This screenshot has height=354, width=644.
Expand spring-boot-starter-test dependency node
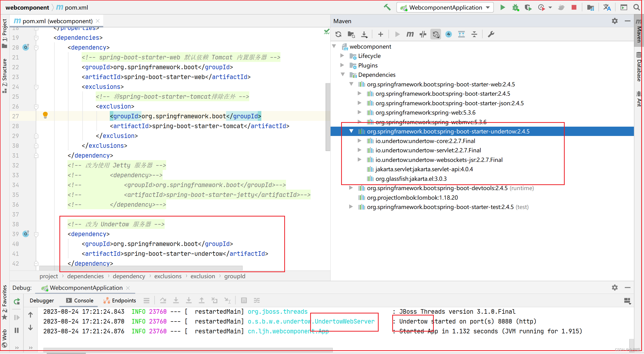tap(351, 207)
